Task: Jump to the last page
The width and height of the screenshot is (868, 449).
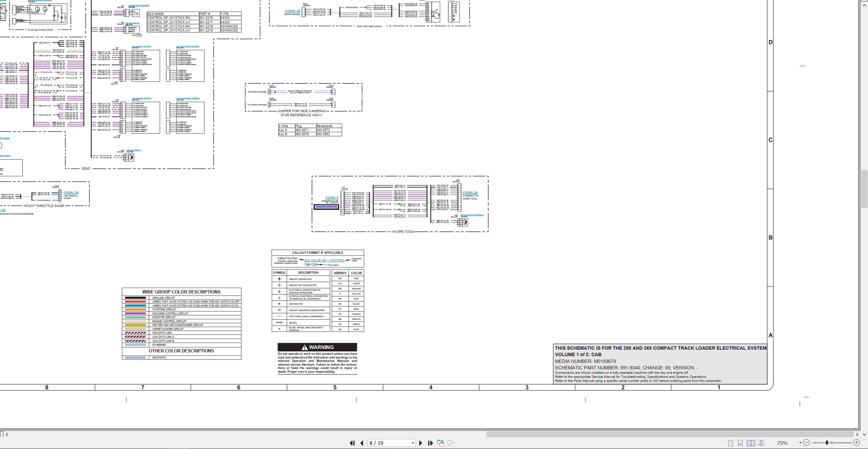Action: 431,443
